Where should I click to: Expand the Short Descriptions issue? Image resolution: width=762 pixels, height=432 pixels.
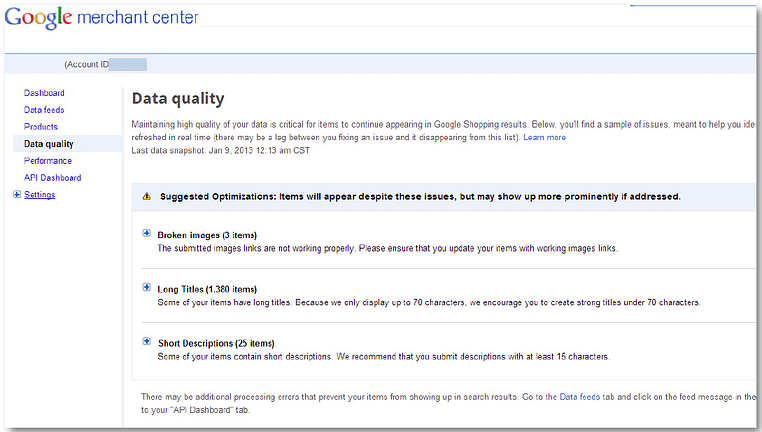click(146, 341)
